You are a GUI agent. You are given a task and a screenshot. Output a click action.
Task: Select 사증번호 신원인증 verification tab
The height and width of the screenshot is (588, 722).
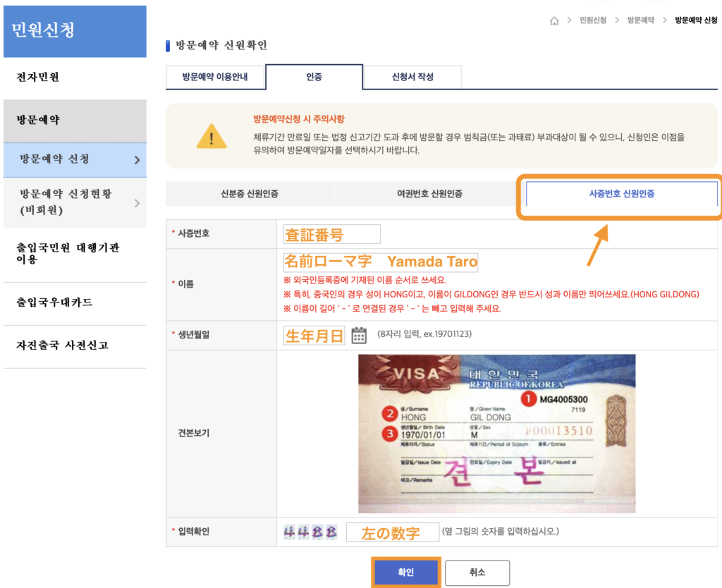point(621,194)
